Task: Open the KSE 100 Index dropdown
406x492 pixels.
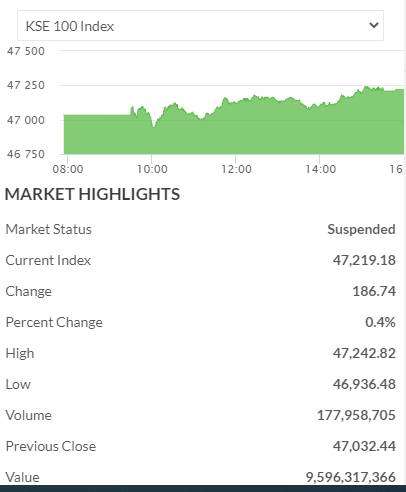Action: [x=200, y=26]
